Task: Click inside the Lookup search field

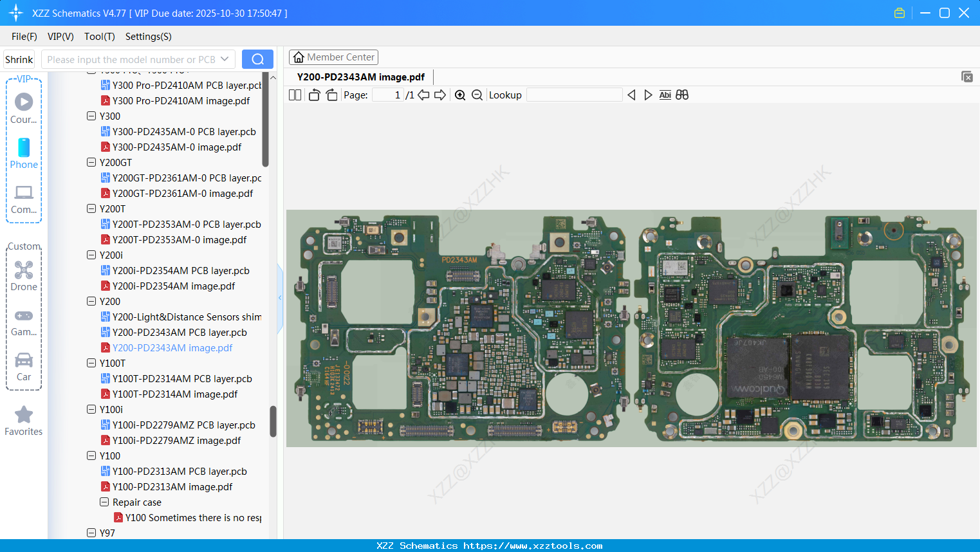Action: (x=575, y=95)
